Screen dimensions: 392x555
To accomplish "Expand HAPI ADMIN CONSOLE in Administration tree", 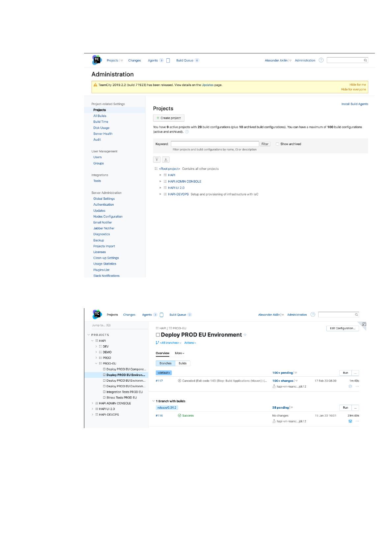I will [160, 181].
